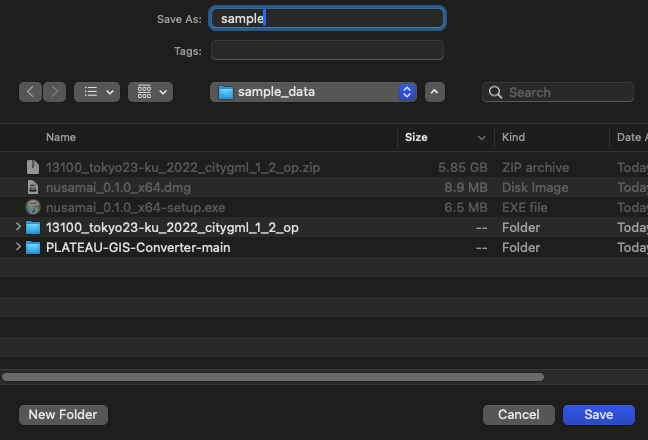Viewport: 648px width, 440px height.
Task: Sort files by Kind column
Action: pos(513,137)
